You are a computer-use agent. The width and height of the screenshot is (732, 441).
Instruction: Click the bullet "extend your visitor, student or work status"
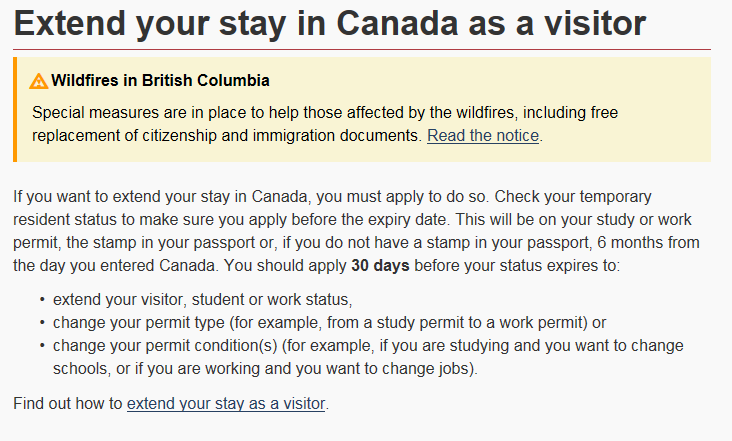coord(203,299)
